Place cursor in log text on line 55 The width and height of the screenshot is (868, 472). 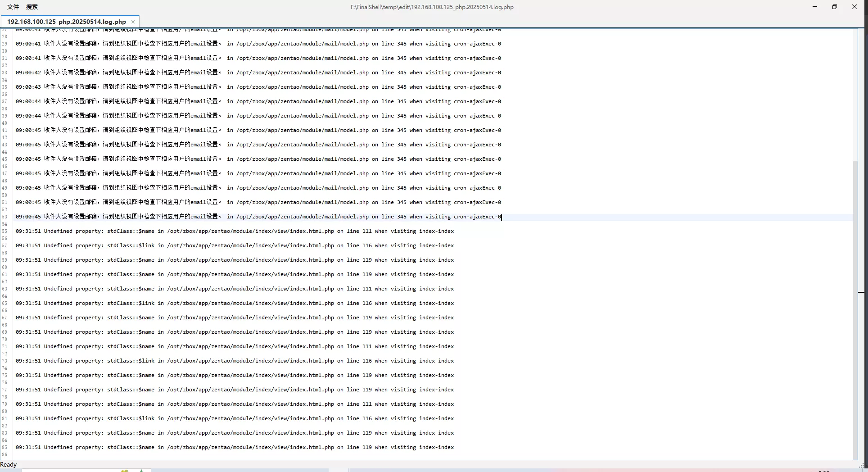(x=235, y=231)
